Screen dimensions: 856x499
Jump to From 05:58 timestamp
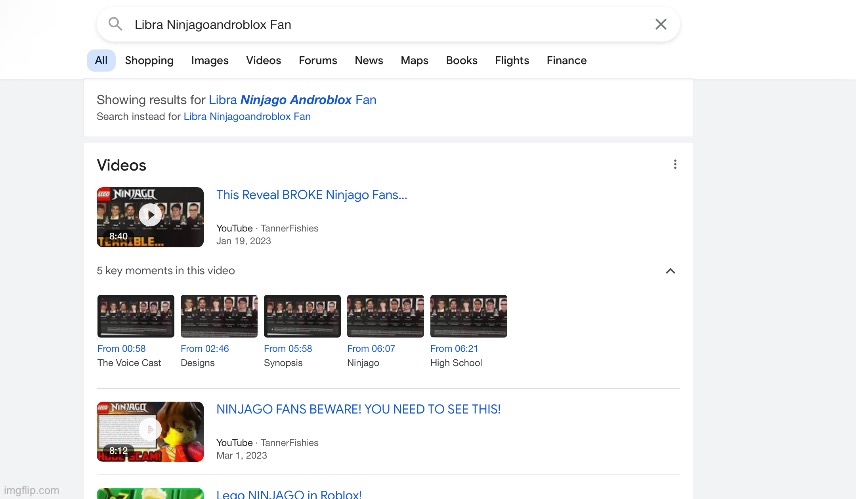(x=288, y=348)
